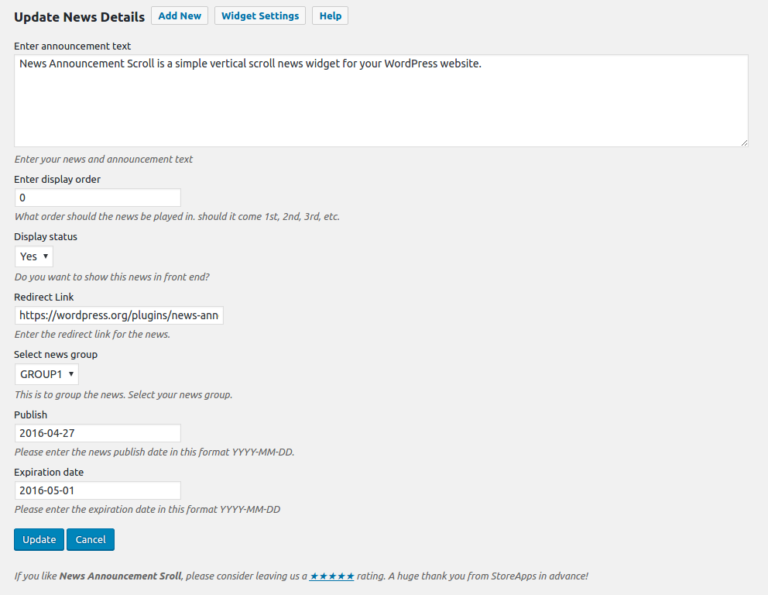Open the Help page

click(x=330, y=16)
